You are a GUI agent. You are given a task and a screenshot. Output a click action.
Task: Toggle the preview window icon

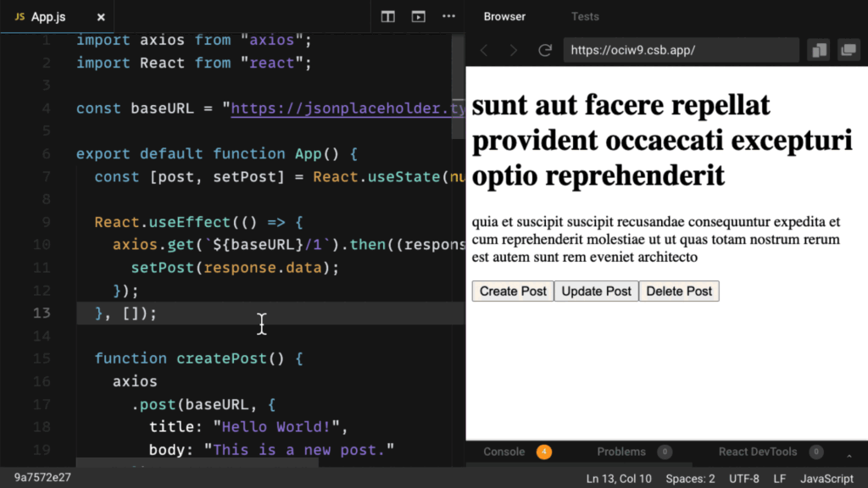click(418, 17)
